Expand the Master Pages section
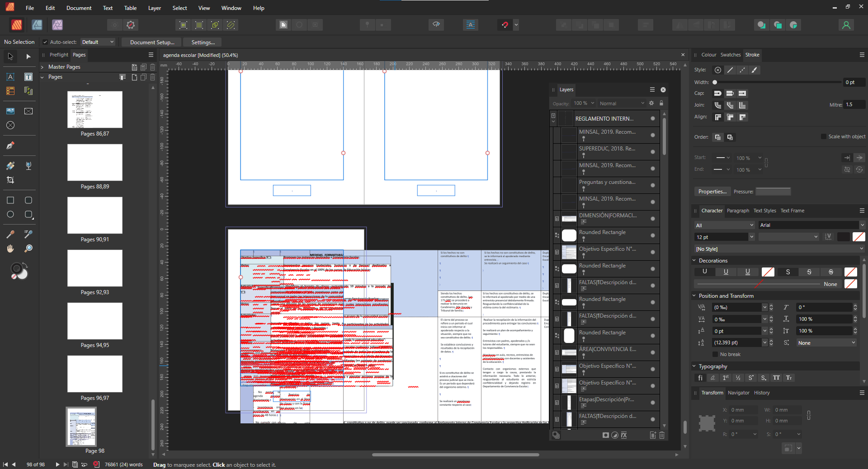 [x=42, y=67]
